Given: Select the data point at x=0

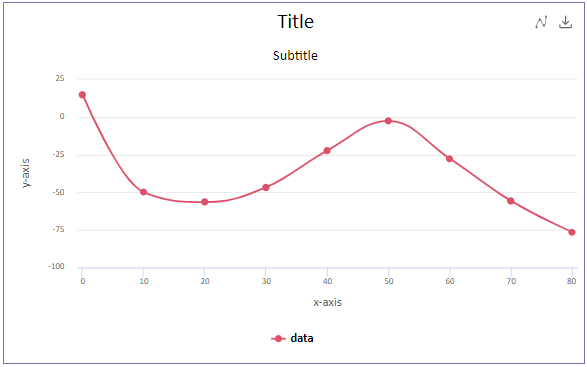Looking at the screenshot, I should (x=82, y=95).
